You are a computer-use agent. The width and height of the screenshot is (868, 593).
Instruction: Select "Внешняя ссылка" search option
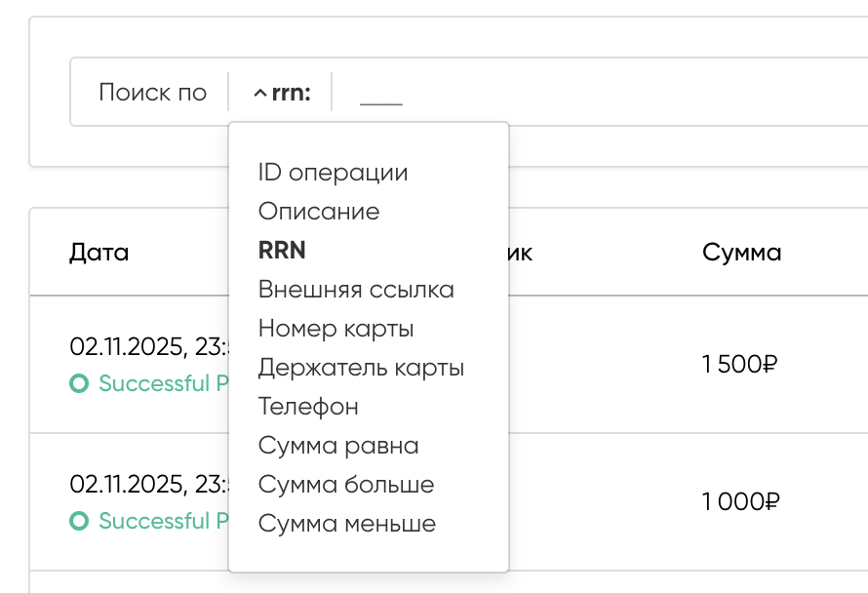356,290
